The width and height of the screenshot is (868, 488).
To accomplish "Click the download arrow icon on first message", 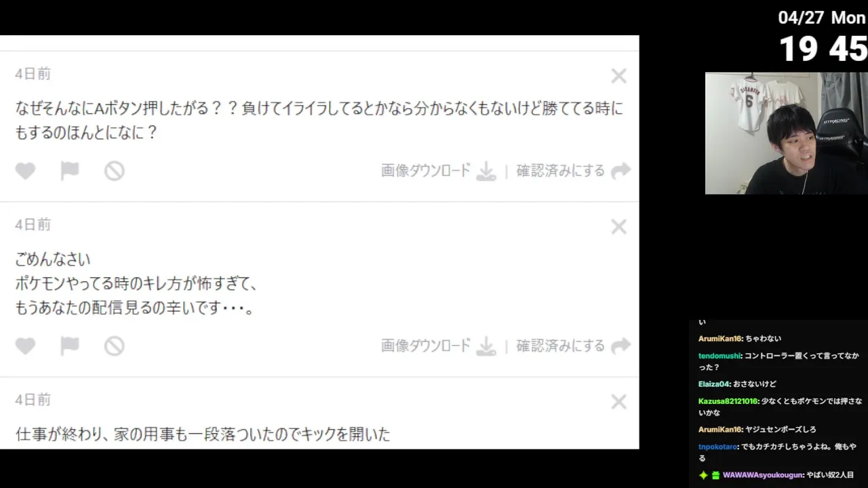I will 486,171.
